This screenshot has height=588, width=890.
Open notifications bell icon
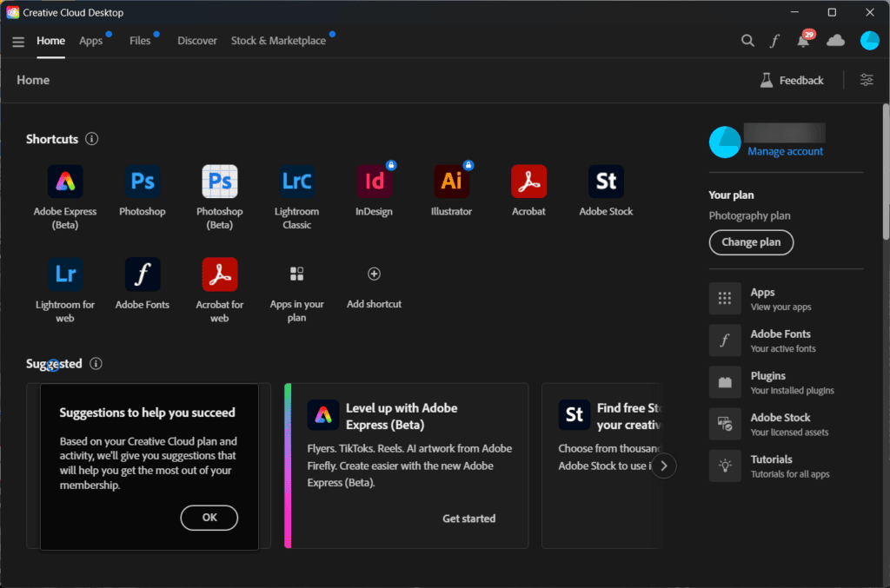pyautogui.click(x=803, y=41)
